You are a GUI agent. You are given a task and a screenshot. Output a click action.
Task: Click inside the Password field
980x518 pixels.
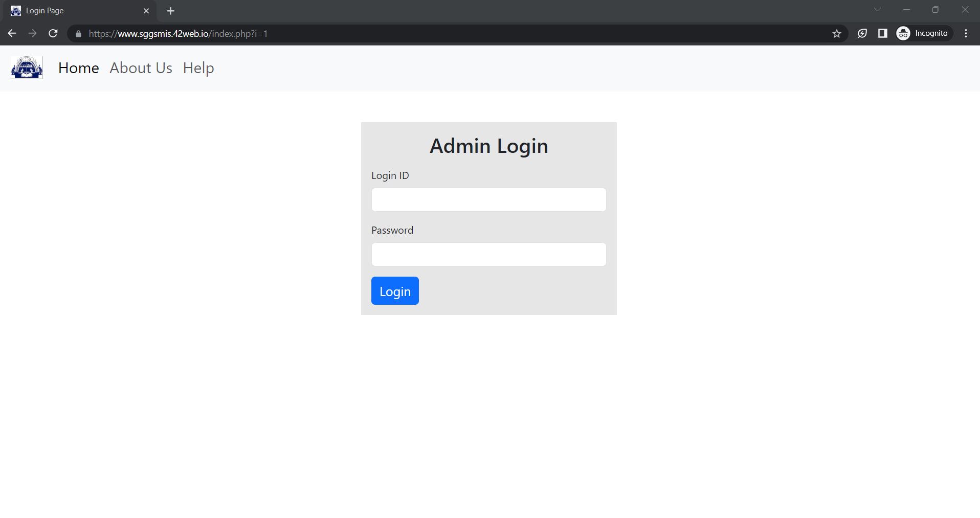pos(488,254)
